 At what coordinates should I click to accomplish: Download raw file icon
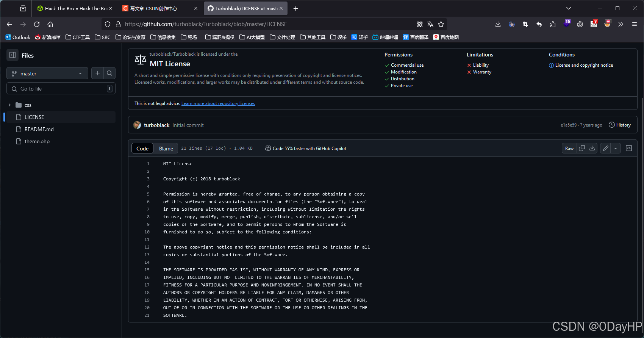[x=592, y=148]
